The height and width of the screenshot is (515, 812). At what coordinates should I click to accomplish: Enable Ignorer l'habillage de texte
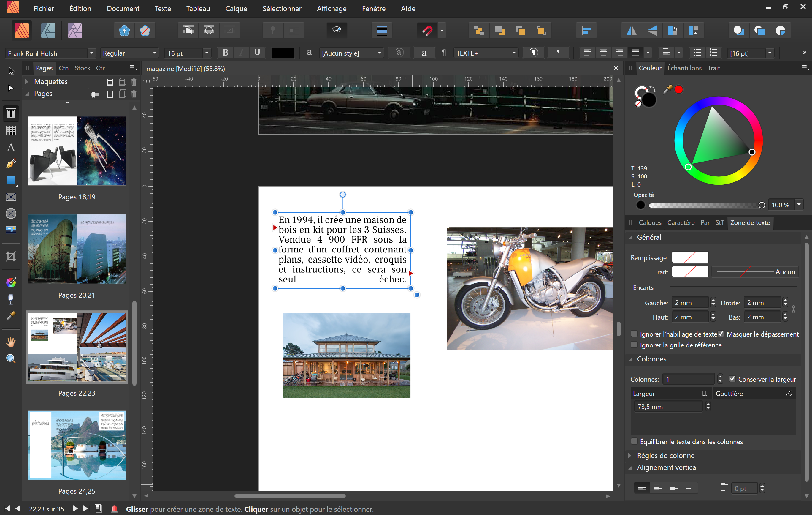tap(634, 334)
